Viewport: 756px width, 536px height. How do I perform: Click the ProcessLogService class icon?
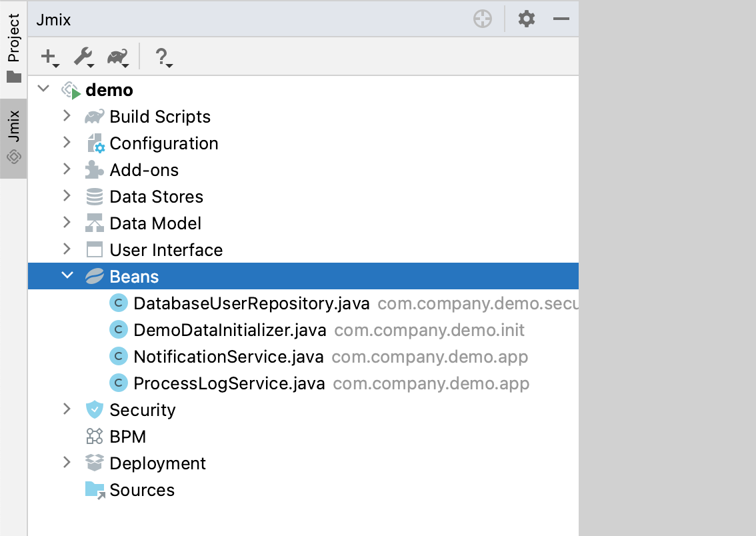coord(119,383)
